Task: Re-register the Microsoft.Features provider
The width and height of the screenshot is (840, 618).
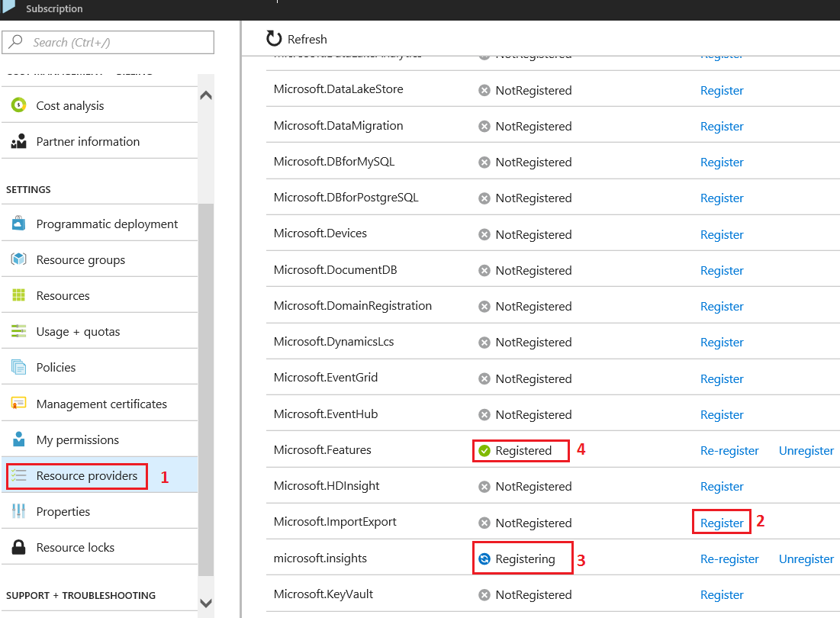Action: coord(729,450)
